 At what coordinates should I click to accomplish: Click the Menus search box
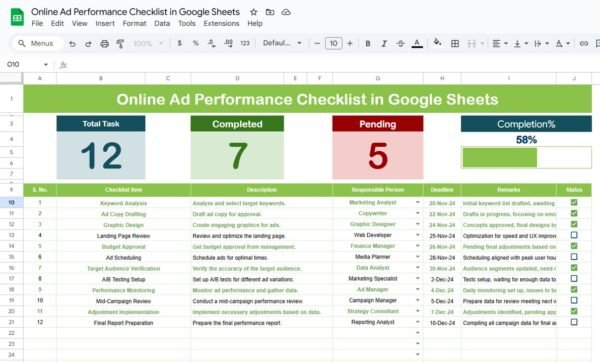pyautogui.click(x=37, y=43)
